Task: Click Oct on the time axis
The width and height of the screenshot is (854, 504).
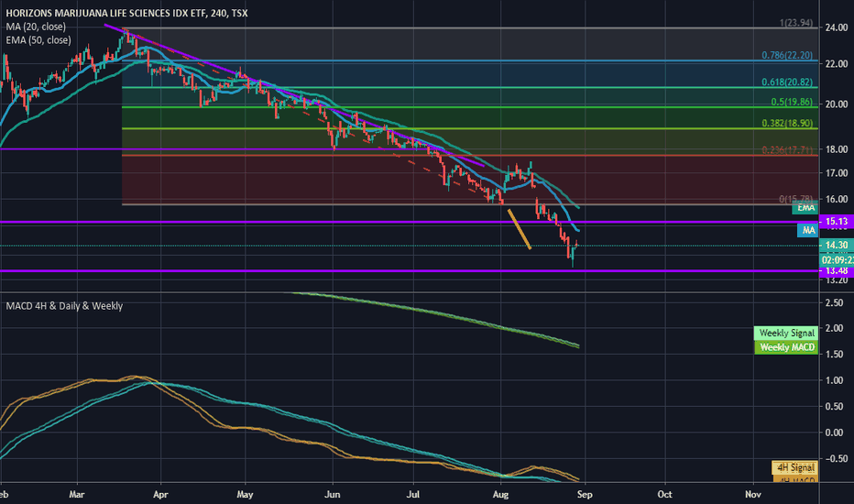Action: click(664, 495)
